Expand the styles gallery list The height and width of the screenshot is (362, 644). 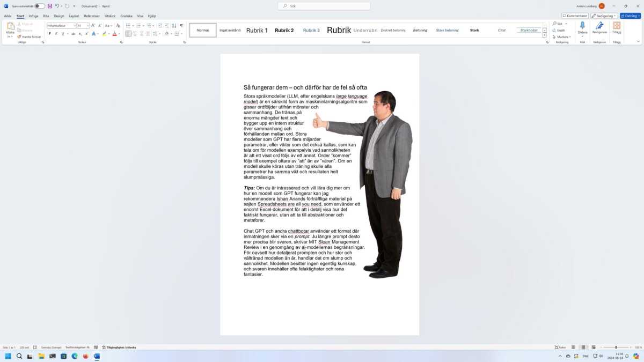pyautogui.click(x=545, y=35)
